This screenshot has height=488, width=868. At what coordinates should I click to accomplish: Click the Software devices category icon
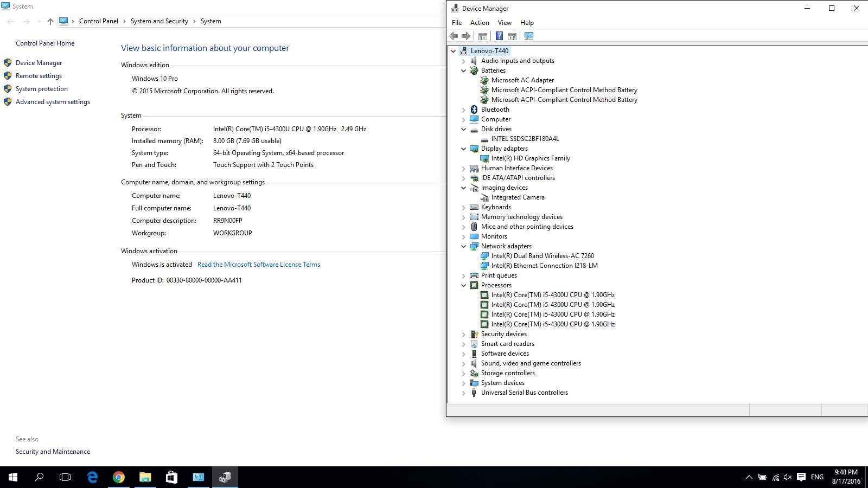pos(474,354)
